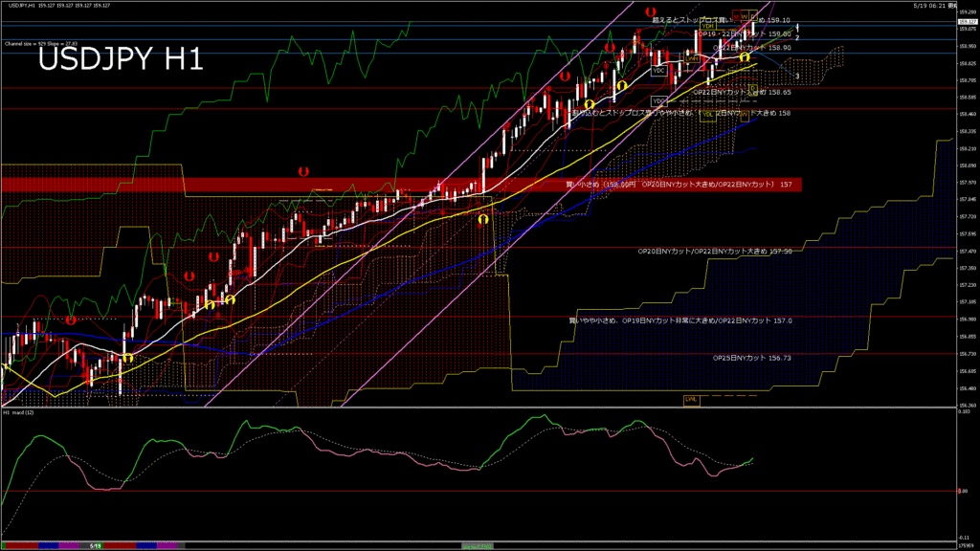Select the USDJPY H1 chart title

point(121,59)
